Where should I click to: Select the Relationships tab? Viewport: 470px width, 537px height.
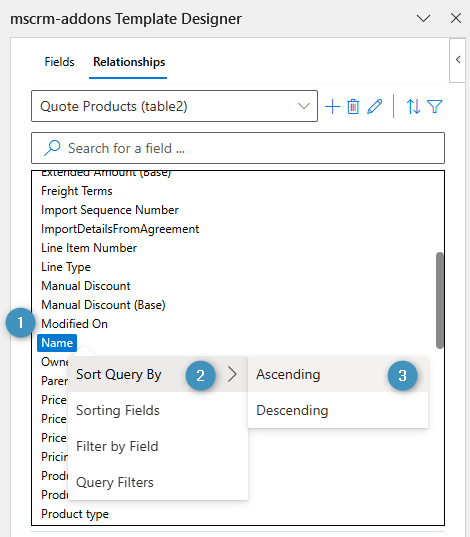pyautogui.click(x=129, y=62)
